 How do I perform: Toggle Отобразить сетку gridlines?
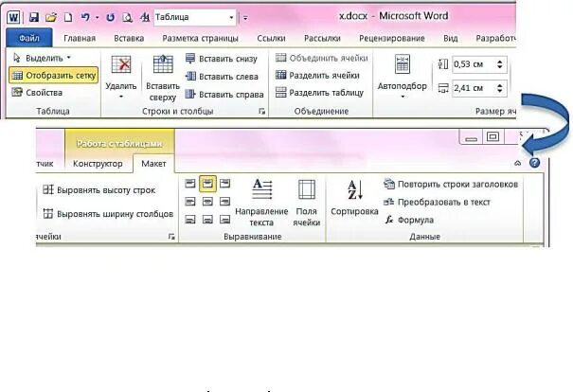[x=54, y=75]
